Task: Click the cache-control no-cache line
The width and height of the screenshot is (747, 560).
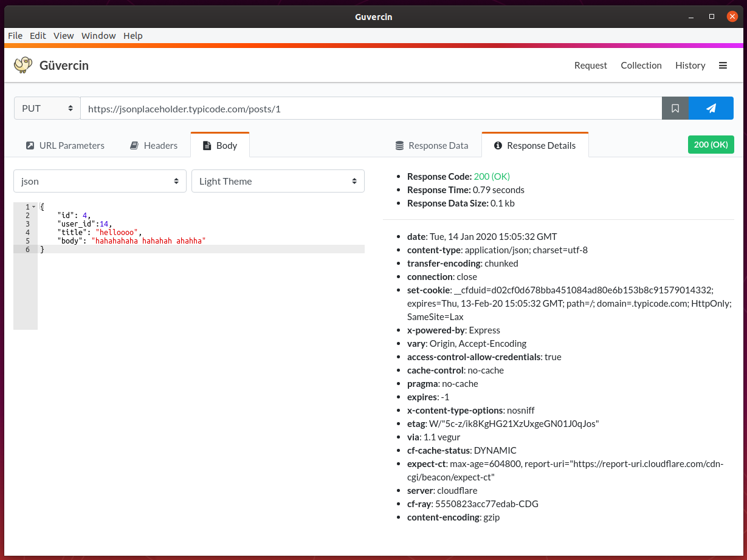Action: [x=455, y=370]
